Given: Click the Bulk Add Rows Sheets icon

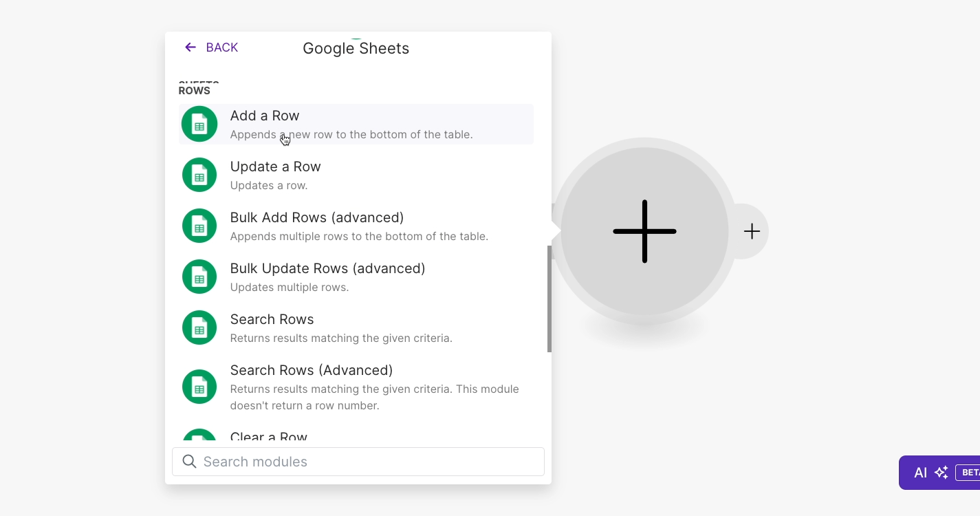Looking at the screenshot, I should pos(199,226).
